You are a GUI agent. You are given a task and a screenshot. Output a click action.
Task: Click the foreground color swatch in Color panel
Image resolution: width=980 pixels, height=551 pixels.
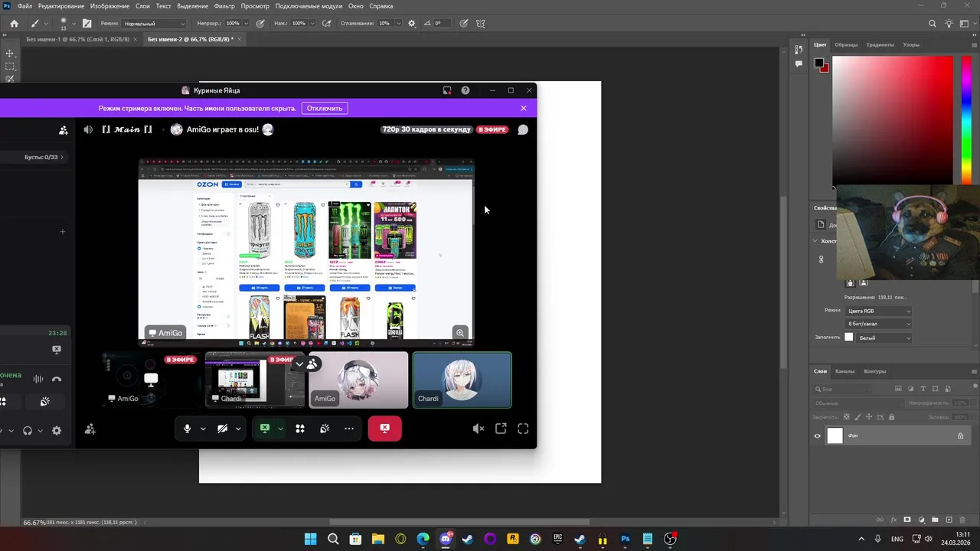[x=819, y=63]
